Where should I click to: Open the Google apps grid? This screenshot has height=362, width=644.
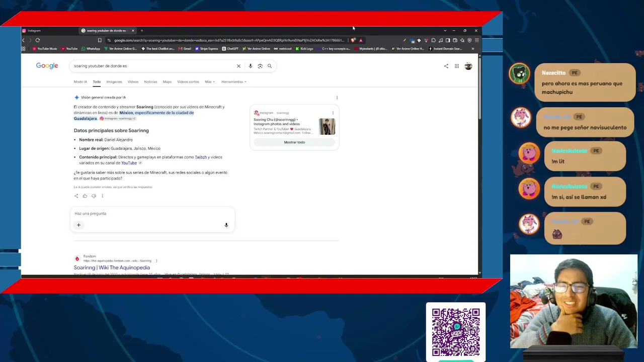click(457, 66)
